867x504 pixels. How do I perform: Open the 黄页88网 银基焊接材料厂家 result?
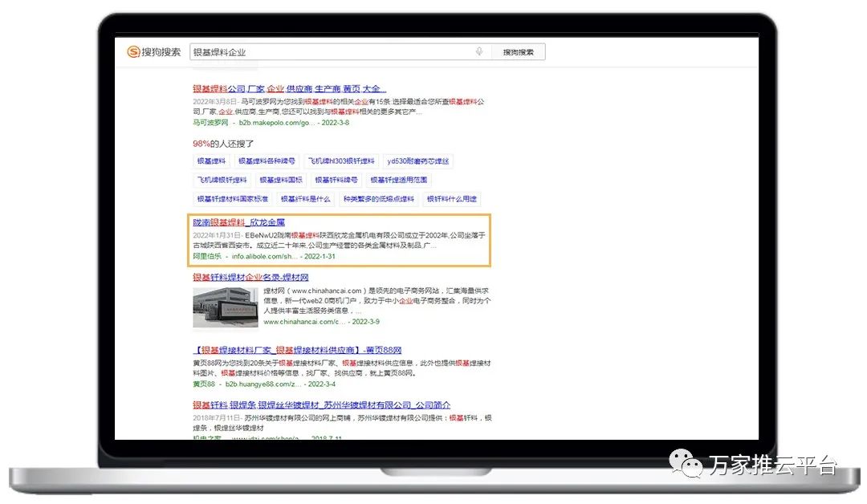[x=297, y=351]
